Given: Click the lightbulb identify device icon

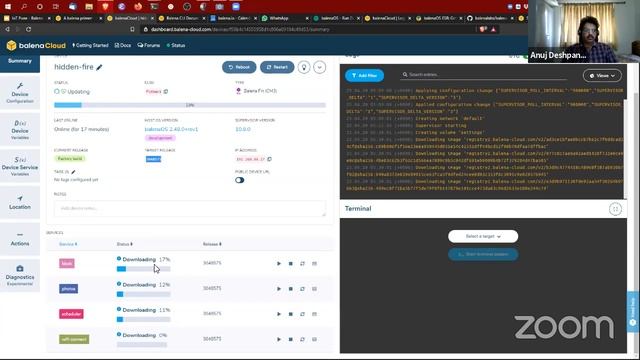Looking at the screenshot, I should click(304, 67).
